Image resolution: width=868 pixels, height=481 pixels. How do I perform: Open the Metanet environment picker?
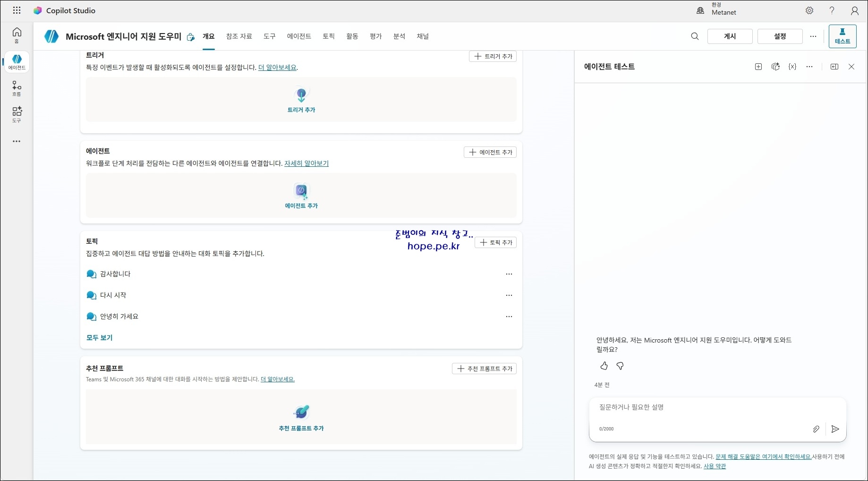pos(717,10)
